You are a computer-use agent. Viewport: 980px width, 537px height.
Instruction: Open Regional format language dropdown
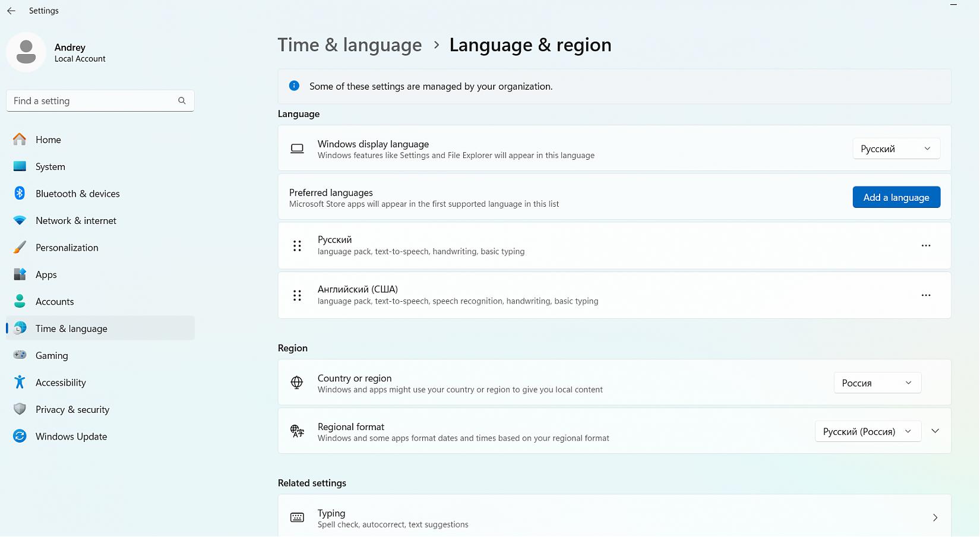[867, 432]
